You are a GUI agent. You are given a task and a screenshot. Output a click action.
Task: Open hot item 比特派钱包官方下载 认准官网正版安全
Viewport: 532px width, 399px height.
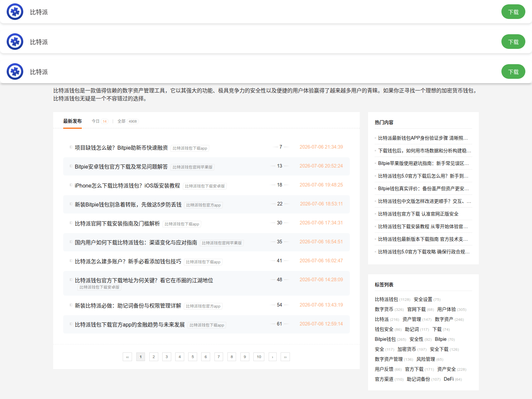(x=418, y=214)
